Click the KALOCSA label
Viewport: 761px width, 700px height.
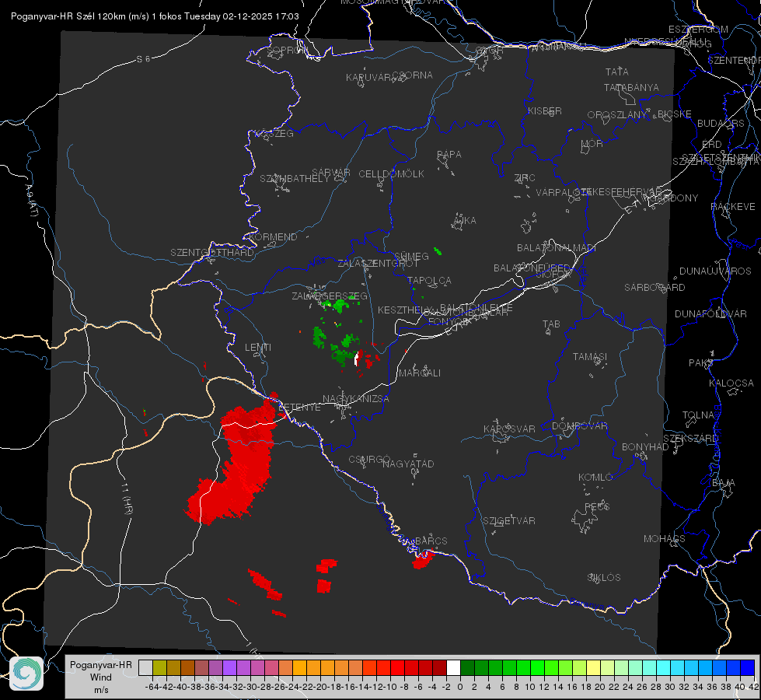(731, 383)
